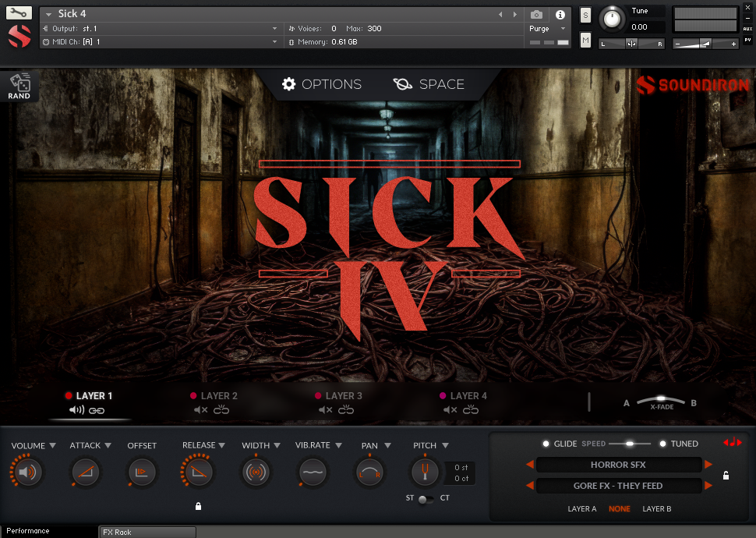
Task: Open the WIDTH dropdown arrow
Action: click(x=277, y=445)
